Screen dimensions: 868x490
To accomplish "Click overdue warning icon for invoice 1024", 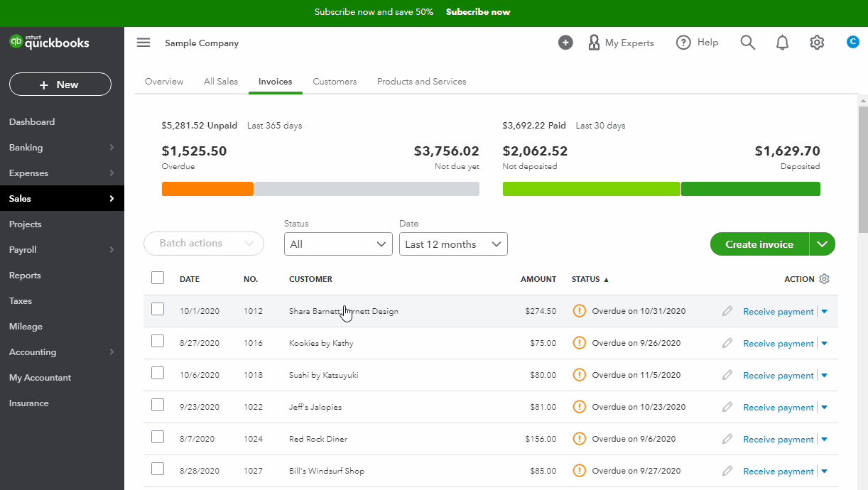I will 580,438.
